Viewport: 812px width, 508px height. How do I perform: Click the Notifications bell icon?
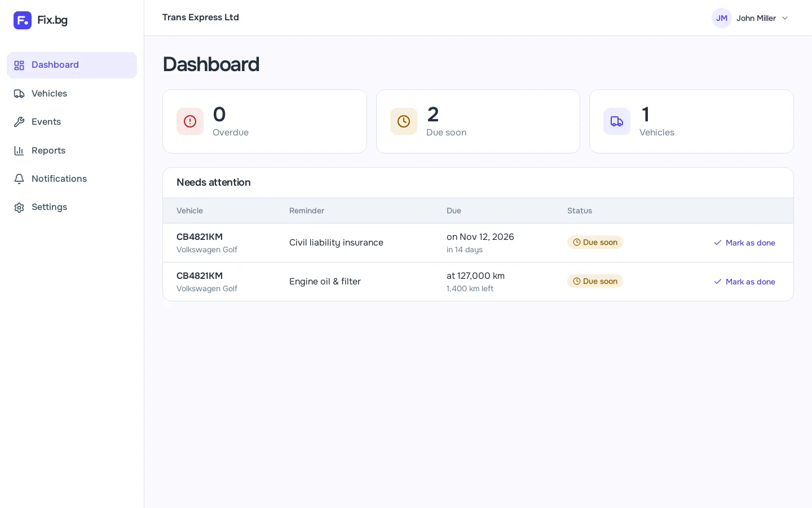[19, 179]
